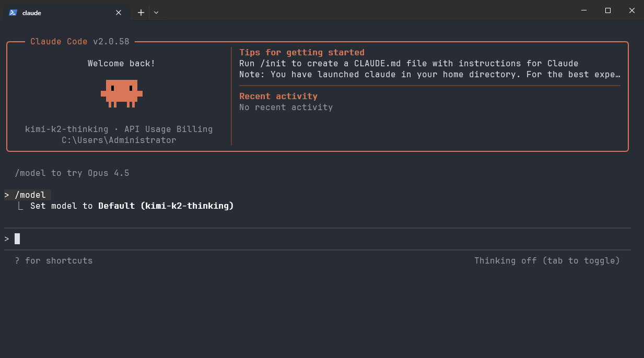The height and width of the screenshot is (358, 644).
Task: Click the 'Note: You have launched claude' line
Action: tap(430, 74)
